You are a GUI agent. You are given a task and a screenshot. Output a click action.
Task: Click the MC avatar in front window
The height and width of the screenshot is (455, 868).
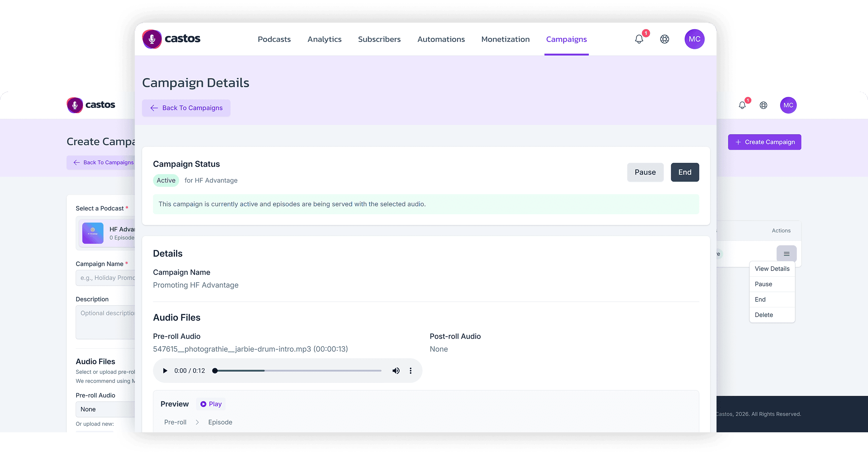pyautogui.click(x=694, y=39)
